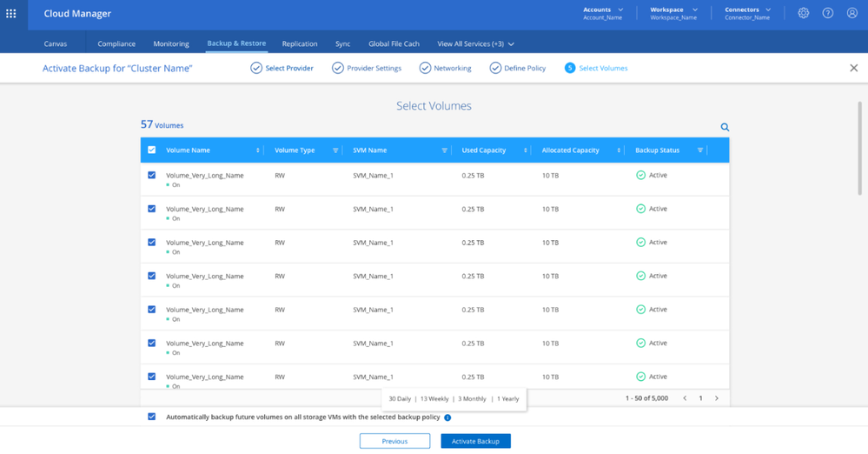Click the volumes search magnifier icon

tap(725, 127)
